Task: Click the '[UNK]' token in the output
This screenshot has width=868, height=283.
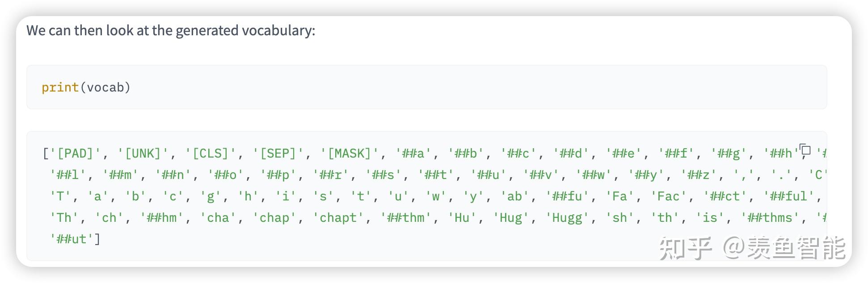Action: pos(143,154)
